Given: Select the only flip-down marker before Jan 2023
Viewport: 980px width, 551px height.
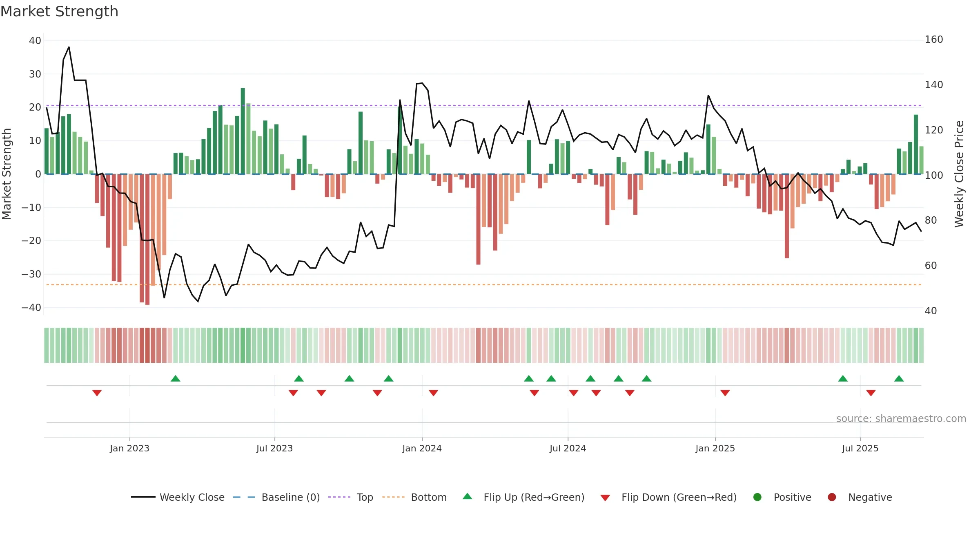Looking at the screenshot, I should tap(97, 393).
